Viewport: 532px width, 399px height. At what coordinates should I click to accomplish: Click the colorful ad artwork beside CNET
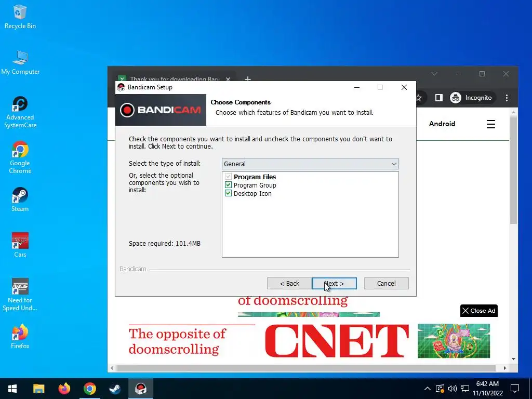[454, 341]
